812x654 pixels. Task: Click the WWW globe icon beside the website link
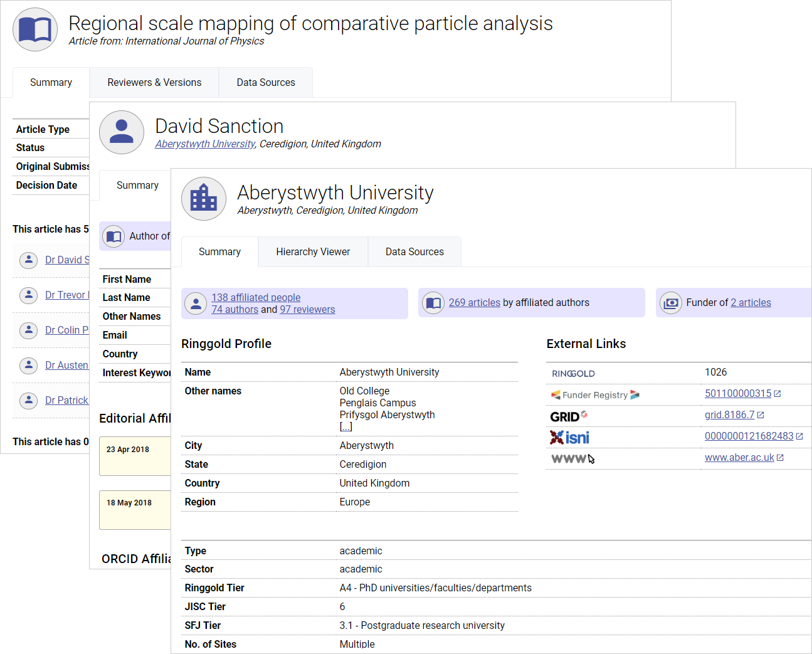[569, 458]
